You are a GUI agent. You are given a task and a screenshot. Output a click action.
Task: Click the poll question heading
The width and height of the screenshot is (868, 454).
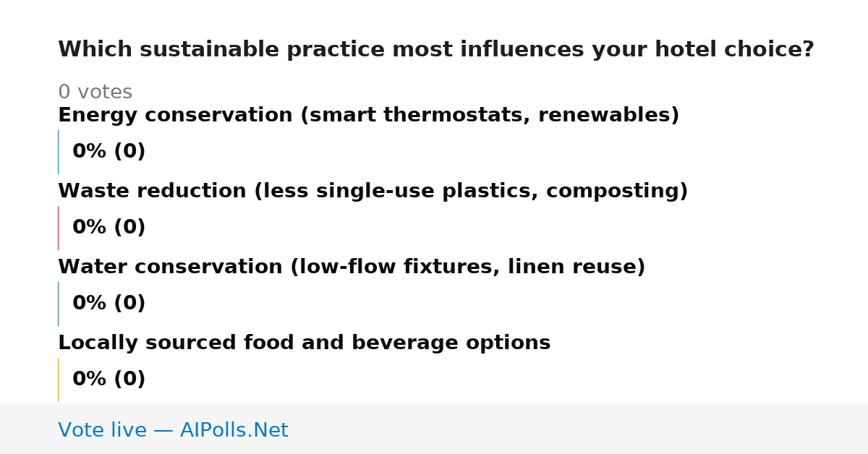point(436,50)
